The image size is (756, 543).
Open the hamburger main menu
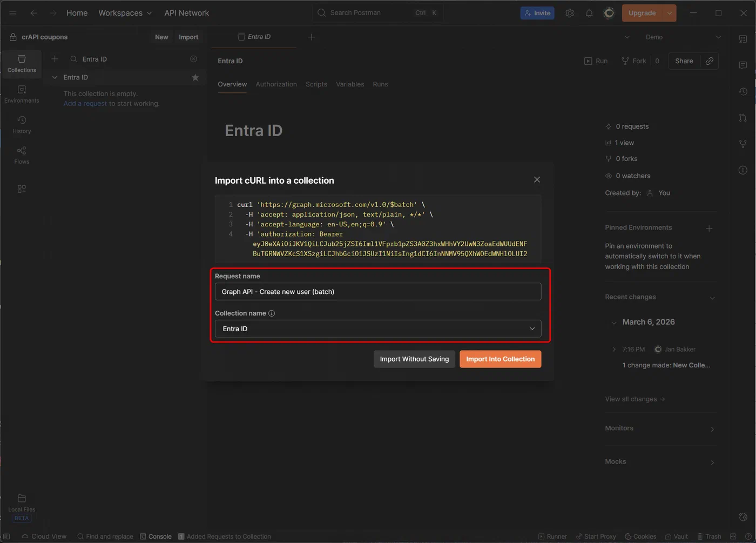[13, 13]
